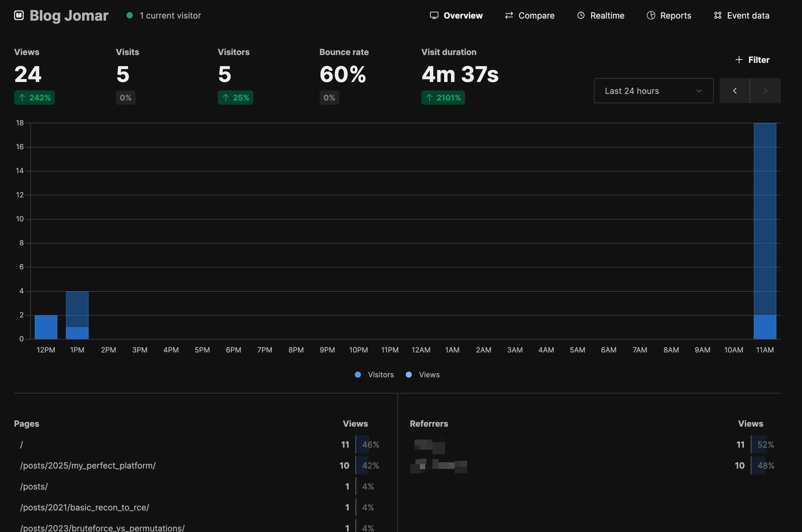This screenshot has width=802, height=532.
Task: Toggle the Visitors series in the chart legend
Action: [x=375, y=375]
